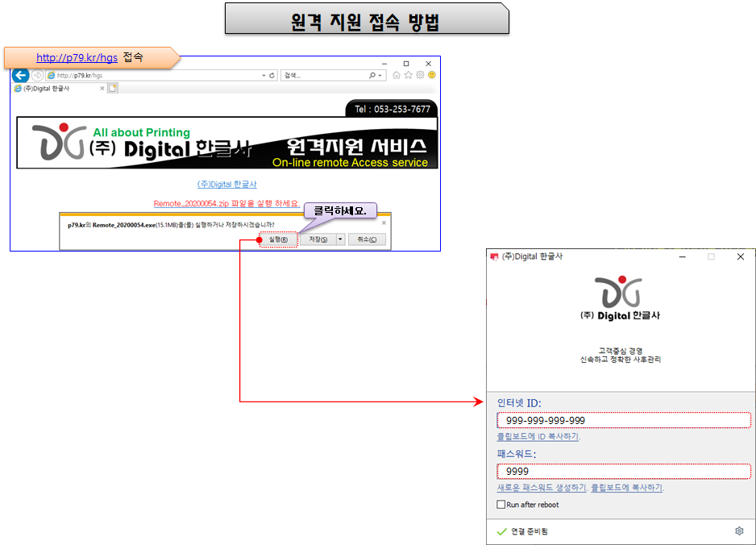Open the 저장(S) save options dropdown arrow
The image size is (756, 545).
coord(340,239)
